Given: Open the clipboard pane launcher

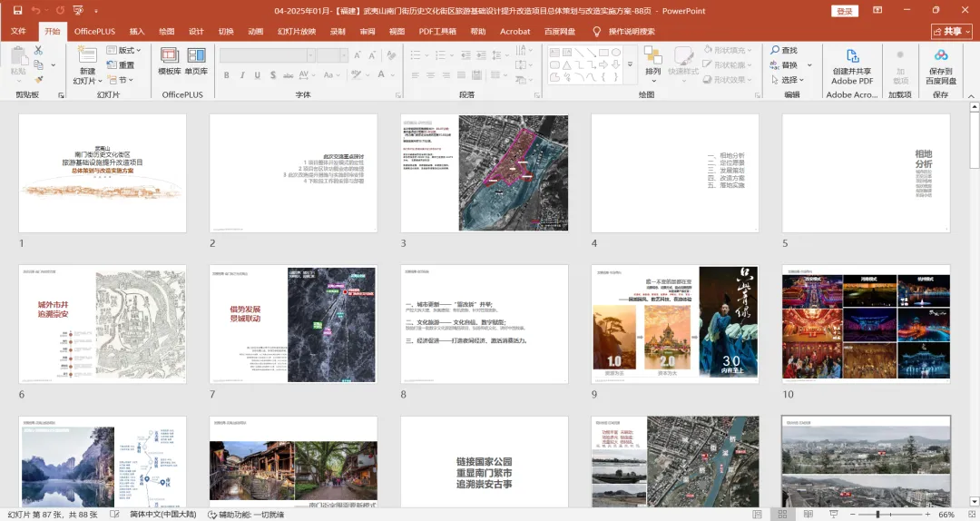Looking at the screenshot, I should (x=62, y=95).
